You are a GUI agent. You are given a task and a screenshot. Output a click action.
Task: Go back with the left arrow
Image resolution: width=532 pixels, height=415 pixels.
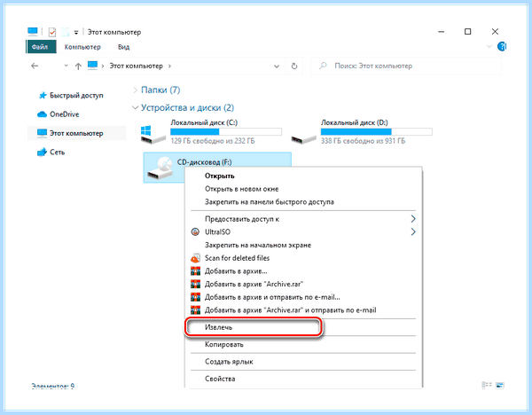pos(35,66)
